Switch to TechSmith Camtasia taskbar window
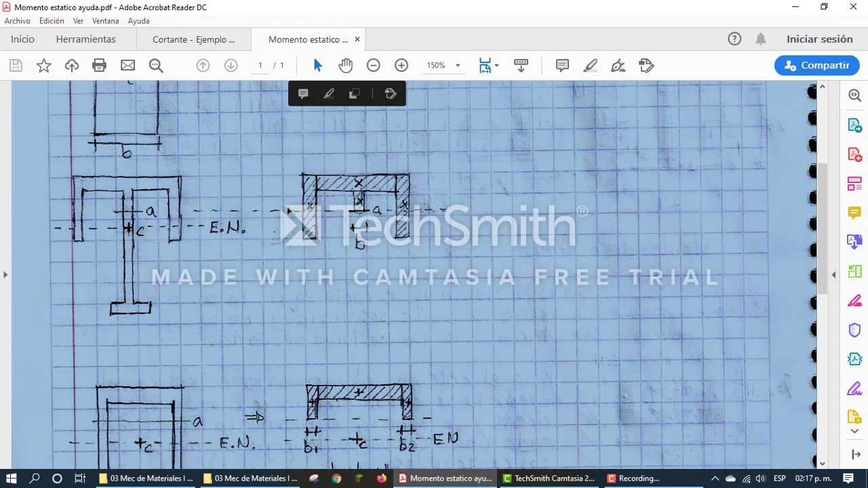The width and height of the screenshot is (868, 488). pos(549,479)
